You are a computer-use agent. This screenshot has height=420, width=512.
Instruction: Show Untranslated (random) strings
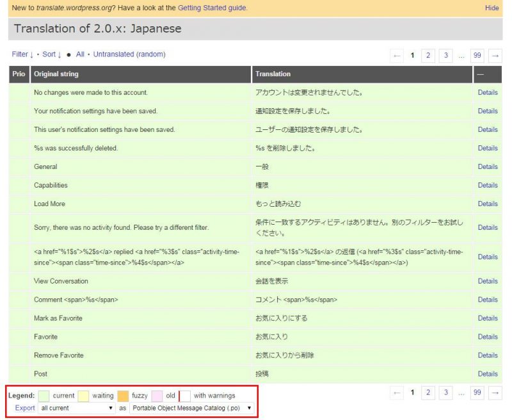point(129,54)
